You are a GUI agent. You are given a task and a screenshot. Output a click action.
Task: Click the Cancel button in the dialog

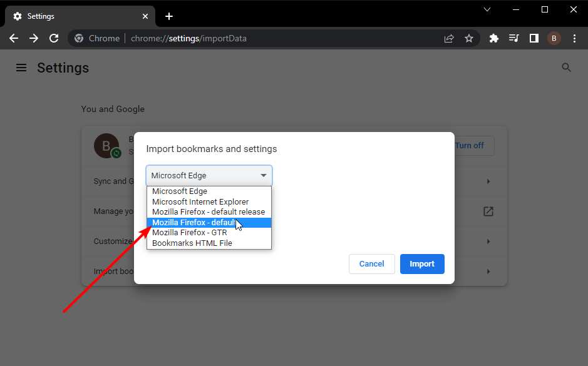(x=371, y=264)
